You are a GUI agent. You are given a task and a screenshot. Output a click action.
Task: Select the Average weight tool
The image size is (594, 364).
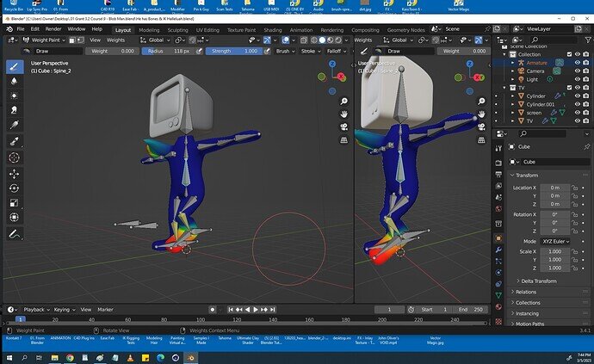pos(15,96)
